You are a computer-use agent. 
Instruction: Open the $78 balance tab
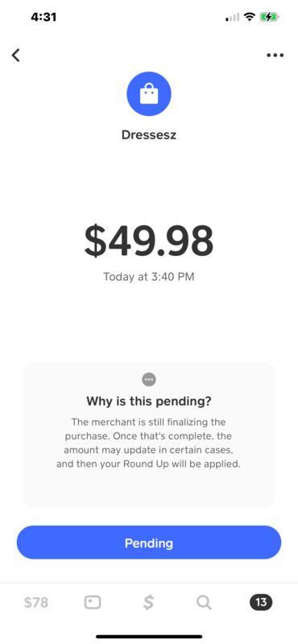[36, 602]
